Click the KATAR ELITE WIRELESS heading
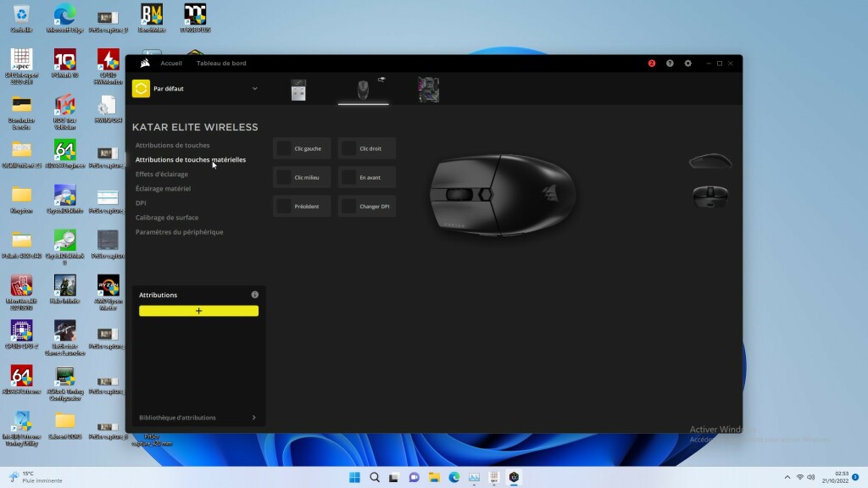Screen dimensions: 868x488 coord(195,127)
